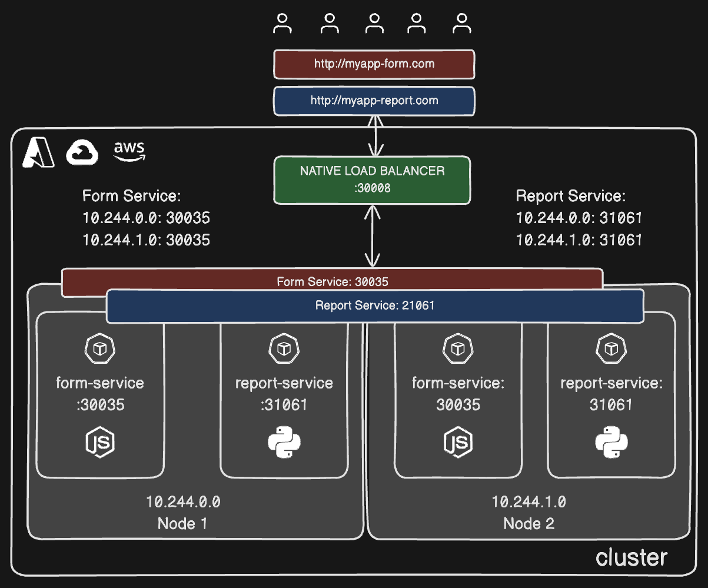Select the rightmost user icon at the top

click(462, 24)
